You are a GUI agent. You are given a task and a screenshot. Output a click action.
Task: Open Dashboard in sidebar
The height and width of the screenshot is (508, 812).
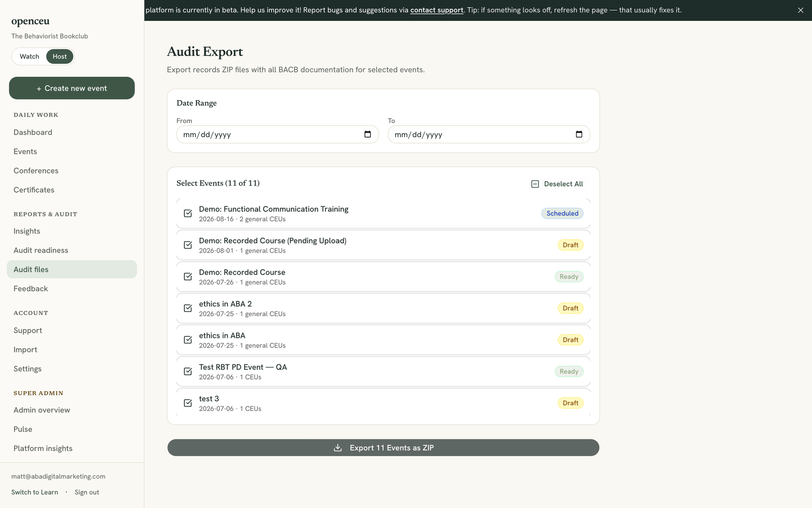(72, 132)
